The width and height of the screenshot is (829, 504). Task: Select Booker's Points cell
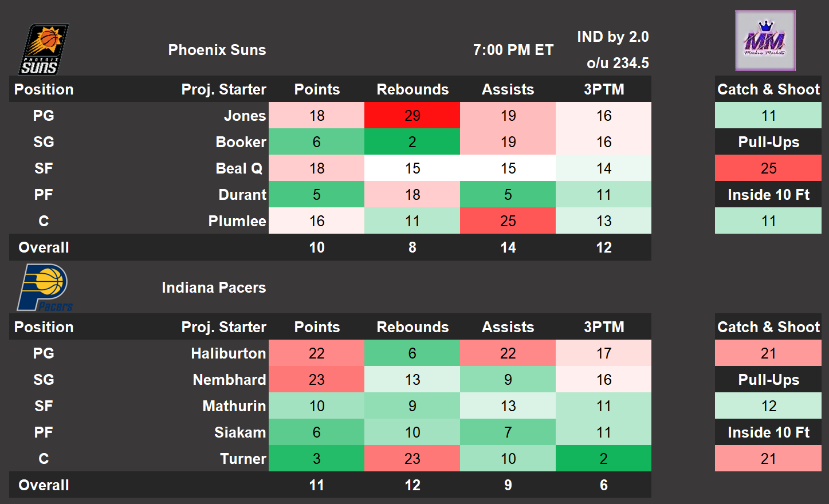coord(317,142)
